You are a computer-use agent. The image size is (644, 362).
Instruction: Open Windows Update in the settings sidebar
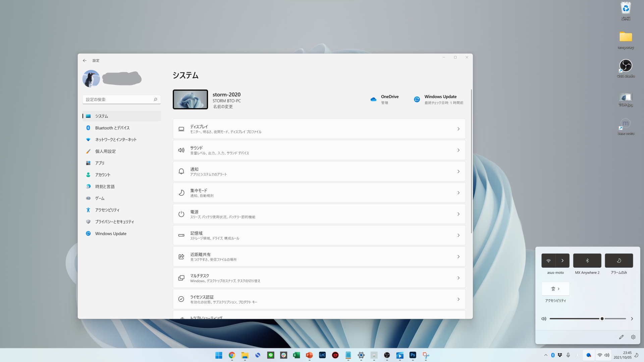pyautogui.click(x=121, y=234)
